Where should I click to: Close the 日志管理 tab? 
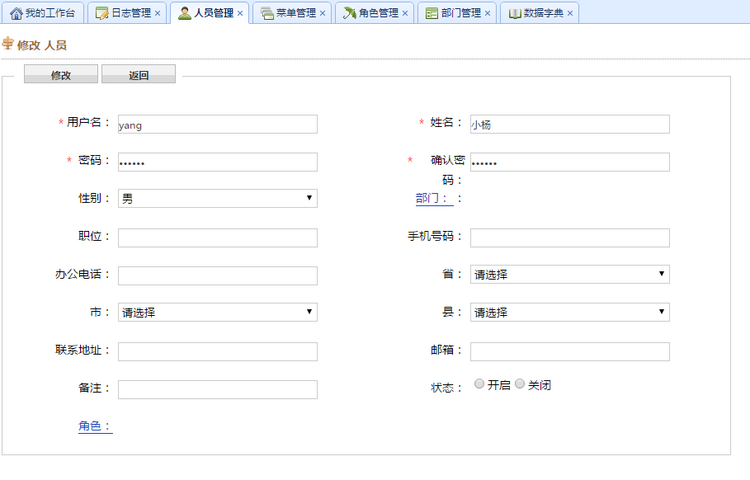pyautogui.click(x=157, y=13)
